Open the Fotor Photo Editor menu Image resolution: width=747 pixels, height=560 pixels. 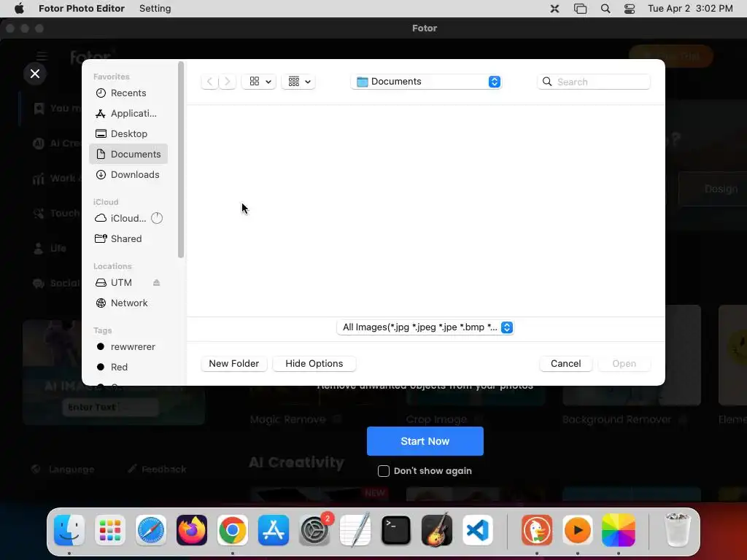tap(82, 9)
